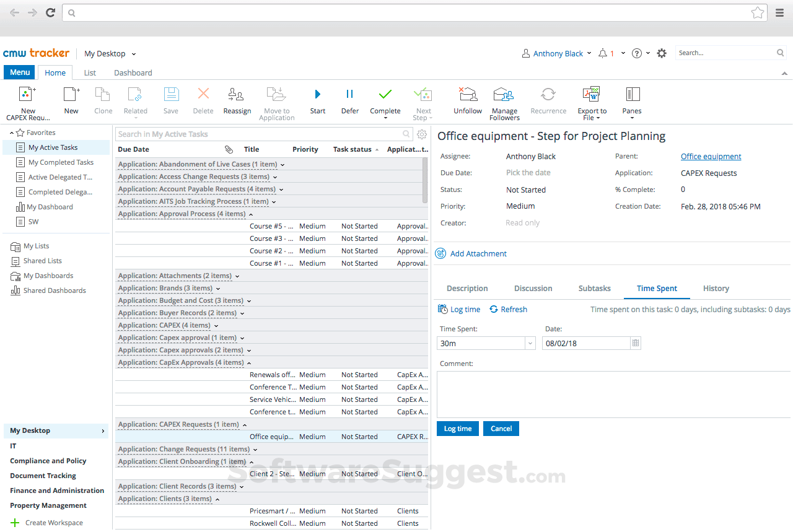
Task: Expand Application: Change Requests group
Action: 255,450
